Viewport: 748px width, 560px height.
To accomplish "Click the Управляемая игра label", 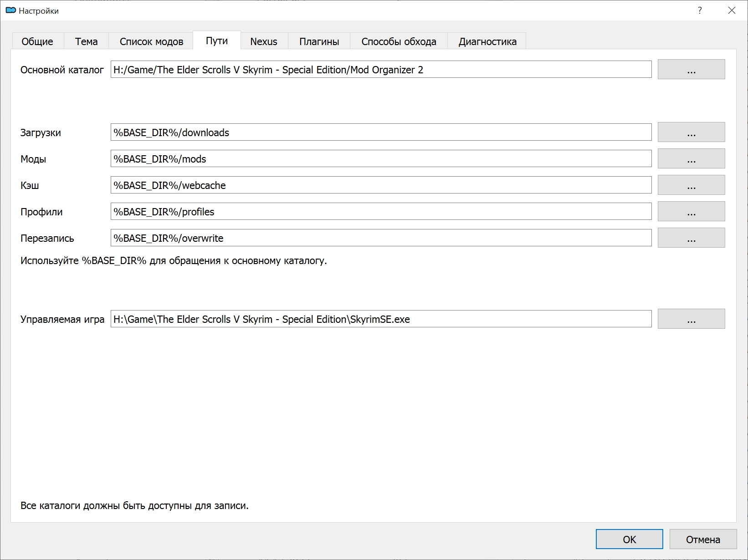I will tap(62, 319).
